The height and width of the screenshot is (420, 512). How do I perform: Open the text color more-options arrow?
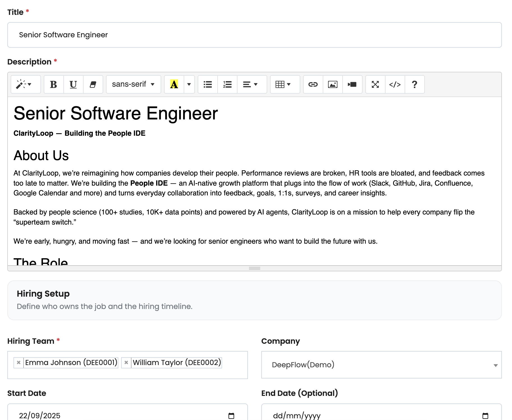pyautogui.click(x=189, y=84)
